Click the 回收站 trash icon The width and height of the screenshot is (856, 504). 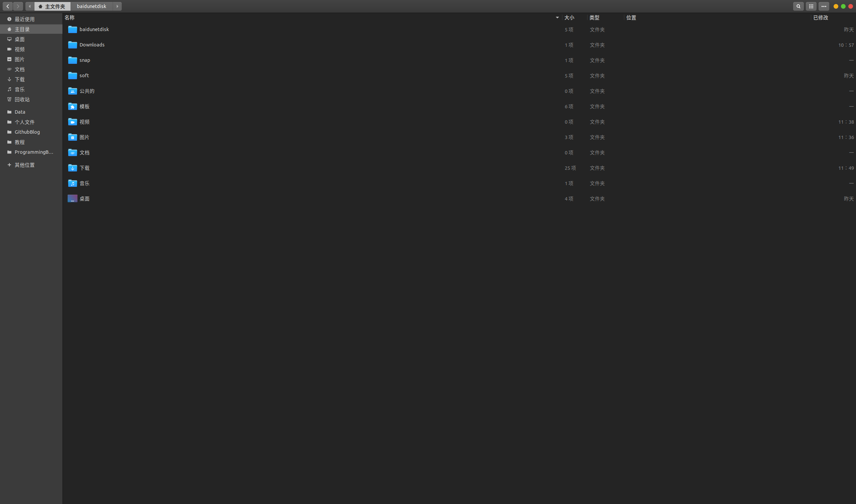click(x=8, y=99)
